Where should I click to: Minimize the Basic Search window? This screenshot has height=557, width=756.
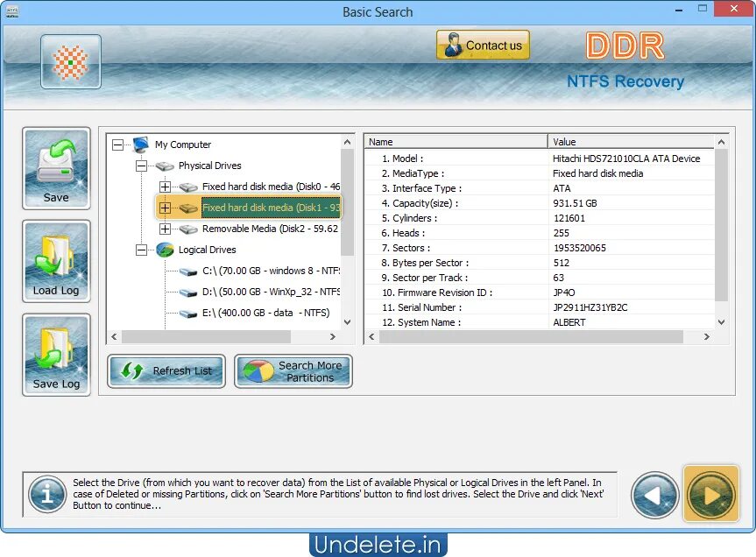679,10
